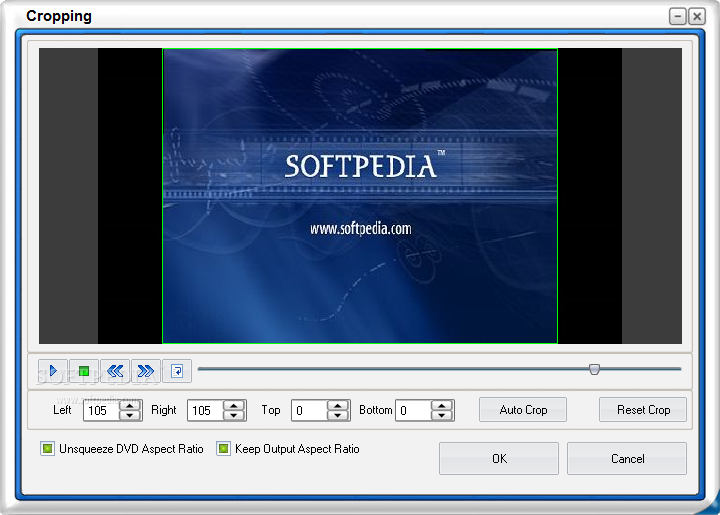Click inside the Top value field
This screenshot has width=720, height=515.
point(309,410)
